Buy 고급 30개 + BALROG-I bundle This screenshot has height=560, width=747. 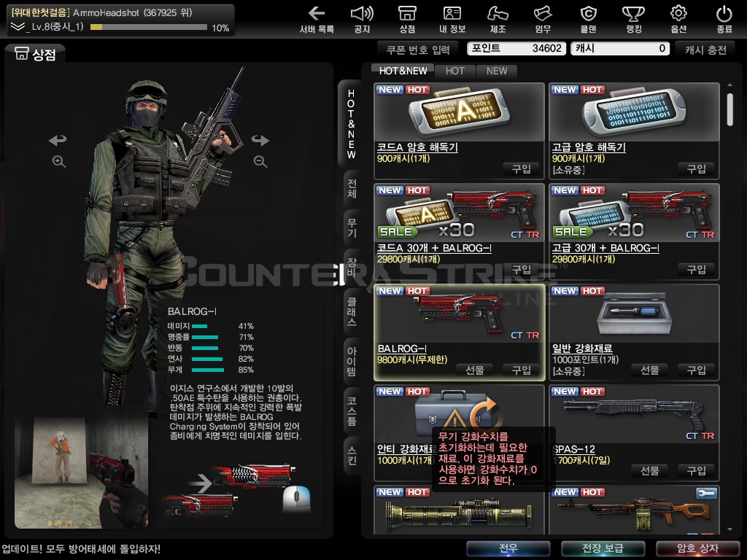[696, 270]
